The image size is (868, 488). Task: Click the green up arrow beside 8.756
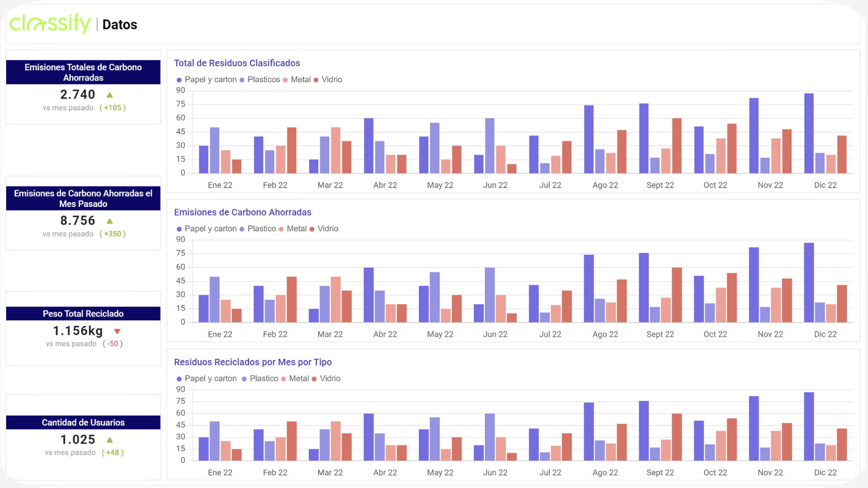[x=110, y=221]
